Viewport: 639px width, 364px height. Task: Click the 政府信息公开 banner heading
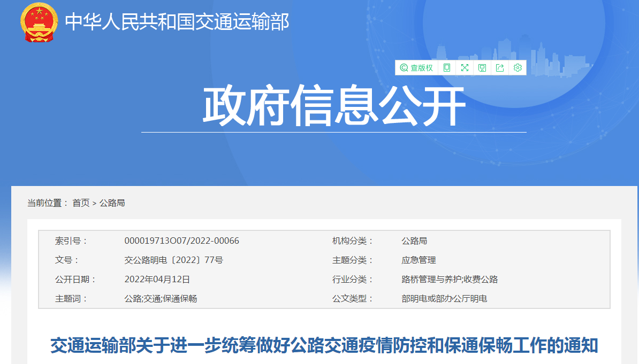pos(334,106)
